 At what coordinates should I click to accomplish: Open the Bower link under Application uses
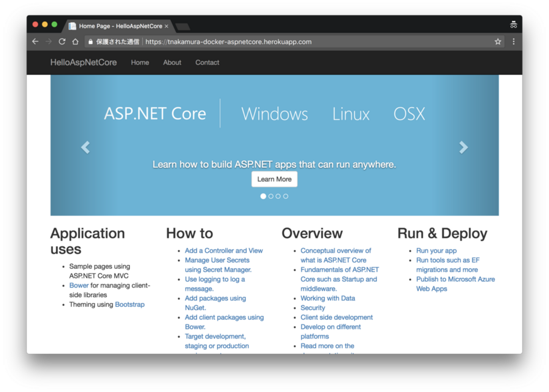click(x=79, y=285)
